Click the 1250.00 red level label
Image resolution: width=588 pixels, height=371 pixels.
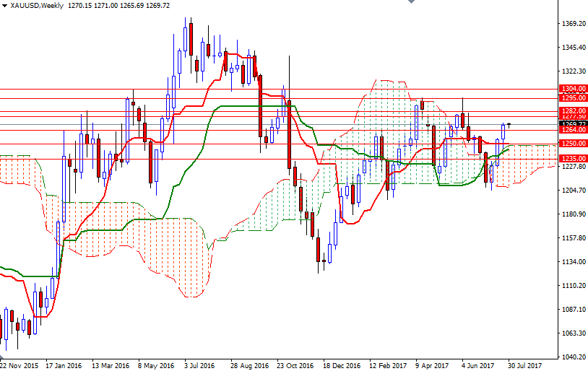[573, 144]
